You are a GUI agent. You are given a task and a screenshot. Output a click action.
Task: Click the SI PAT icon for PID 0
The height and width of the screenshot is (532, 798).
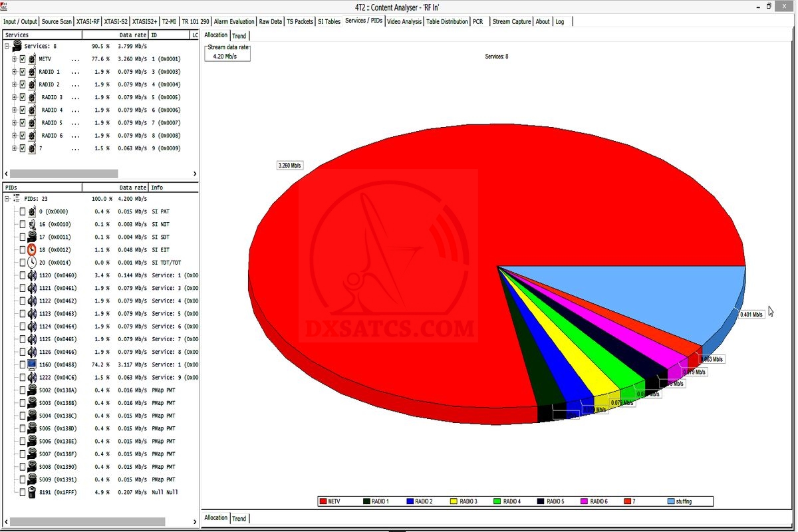click(31, 211)
